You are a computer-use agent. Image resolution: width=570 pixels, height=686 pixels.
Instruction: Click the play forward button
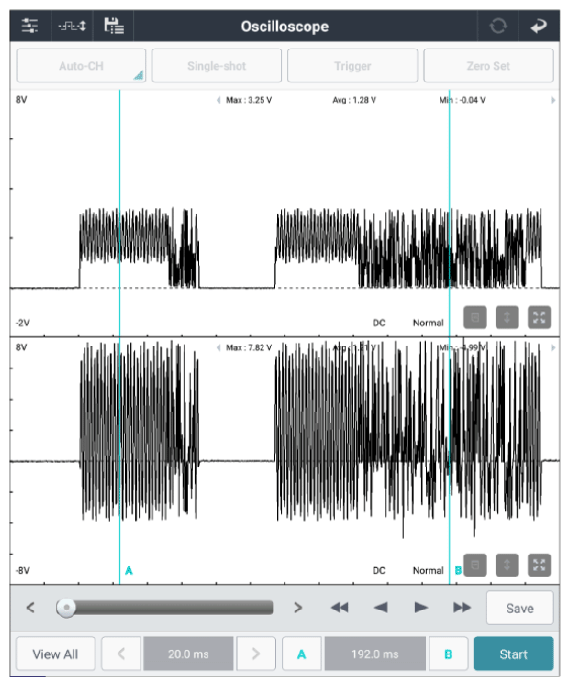point(421,607)
